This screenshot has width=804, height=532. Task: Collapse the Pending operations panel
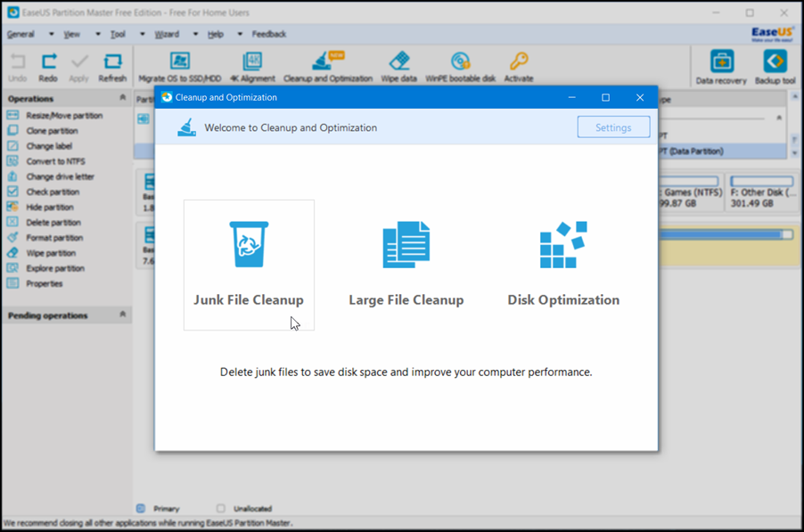(x=122, y=315)
